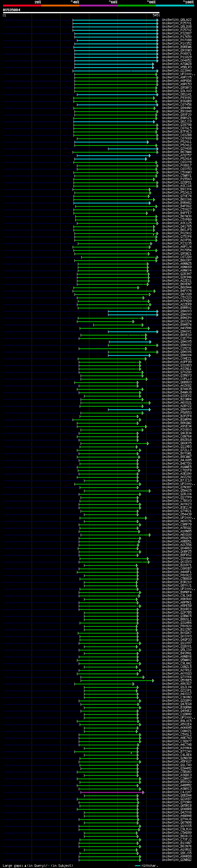Open the UniRef100_Q8LDU8 hit label

177,26
